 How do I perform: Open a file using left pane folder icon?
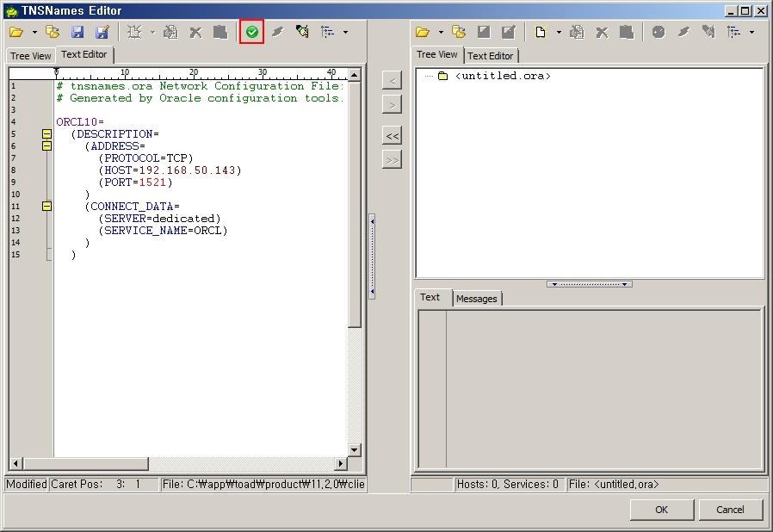[16, 32]
